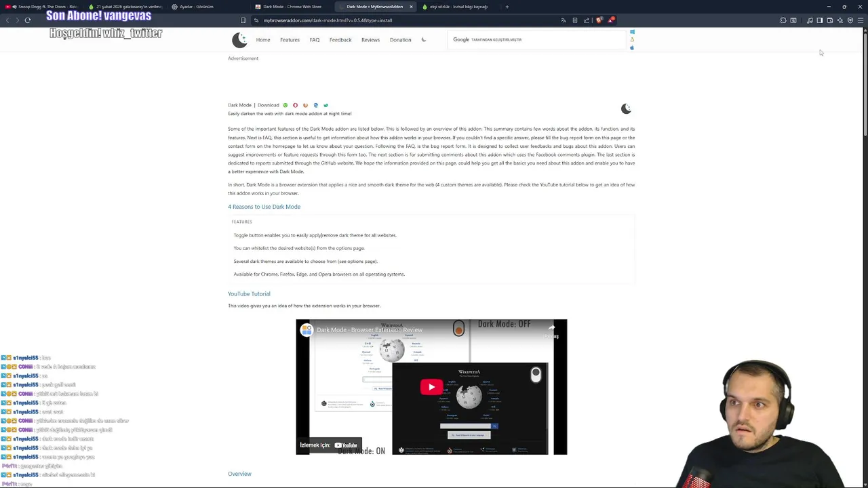Image resolution: width=868 pixels, height=488 pixels.
Task: Switch to the galatasaray tab
Action: (125, 7)
